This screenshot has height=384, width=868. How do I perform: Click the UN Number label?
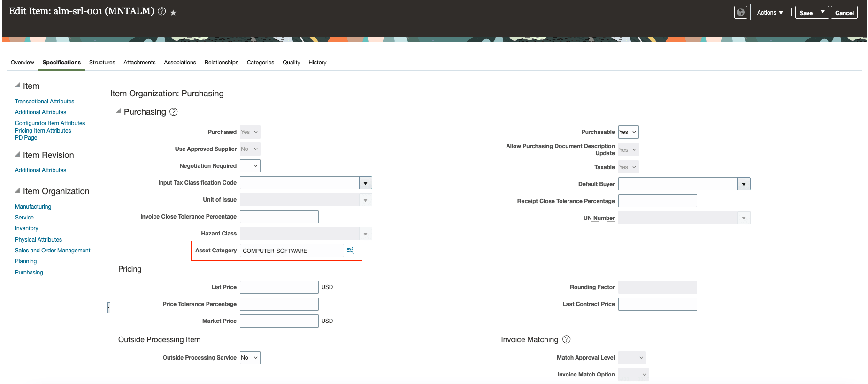click(x=599, y=218)
